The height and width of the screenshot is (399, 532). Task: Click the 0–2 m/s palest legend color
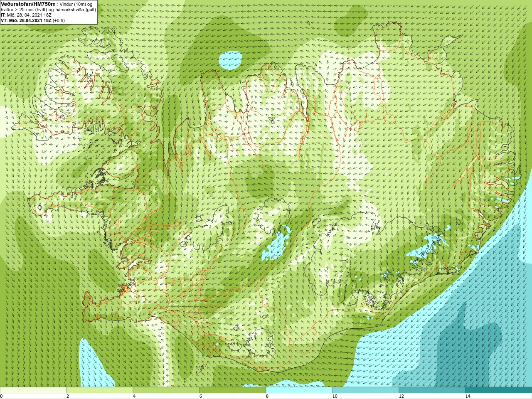click(x=33, y=390)
